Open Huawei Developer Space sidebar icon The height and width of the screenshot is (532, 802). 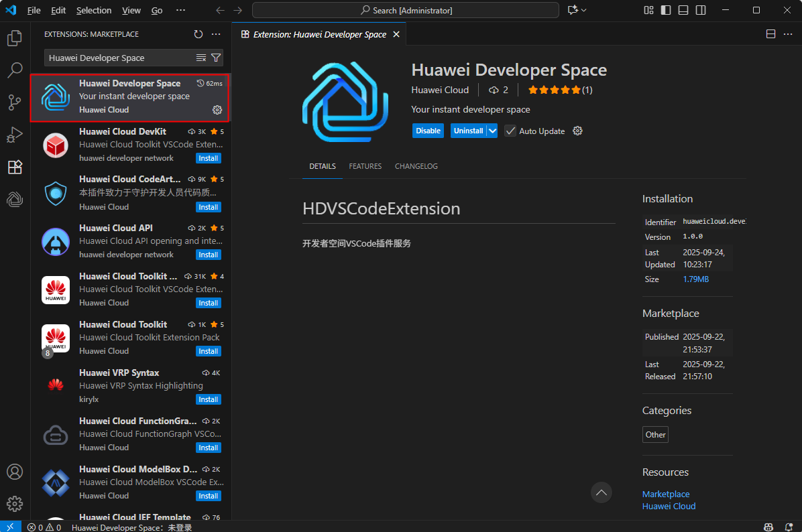tap(15, 199)
